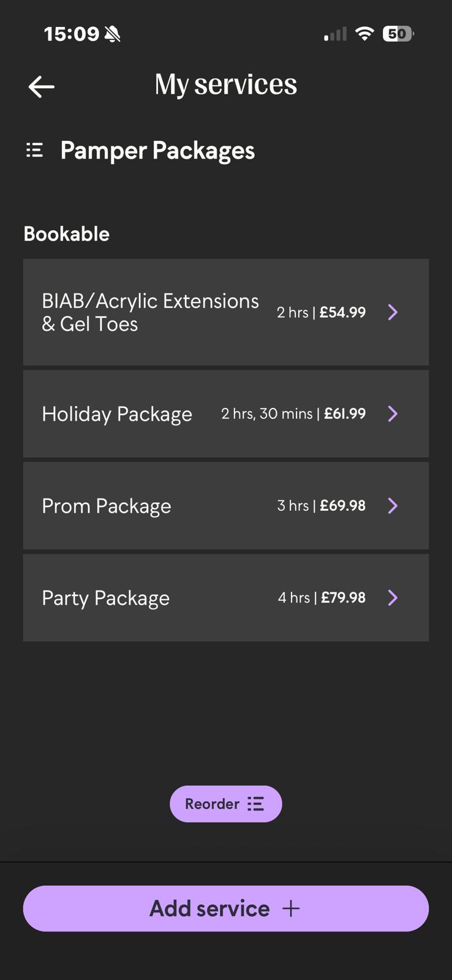
Task: Tap the silent bell icon in status bar
Action: tap(112, 34)
